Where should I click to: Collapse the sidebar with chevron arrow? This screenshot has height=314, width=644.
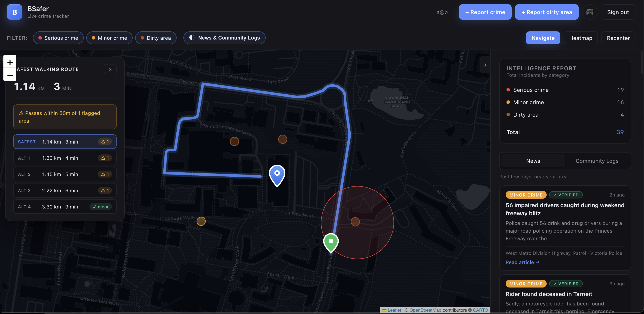click(485, 65)
